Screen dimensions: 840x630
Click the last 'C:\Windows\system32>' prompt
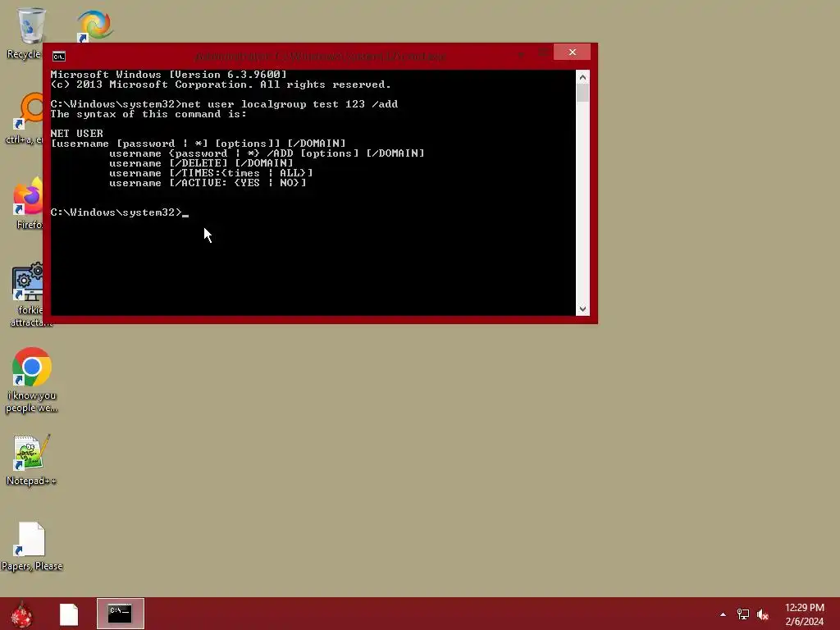pyautogui.click(x=116, y=212)
